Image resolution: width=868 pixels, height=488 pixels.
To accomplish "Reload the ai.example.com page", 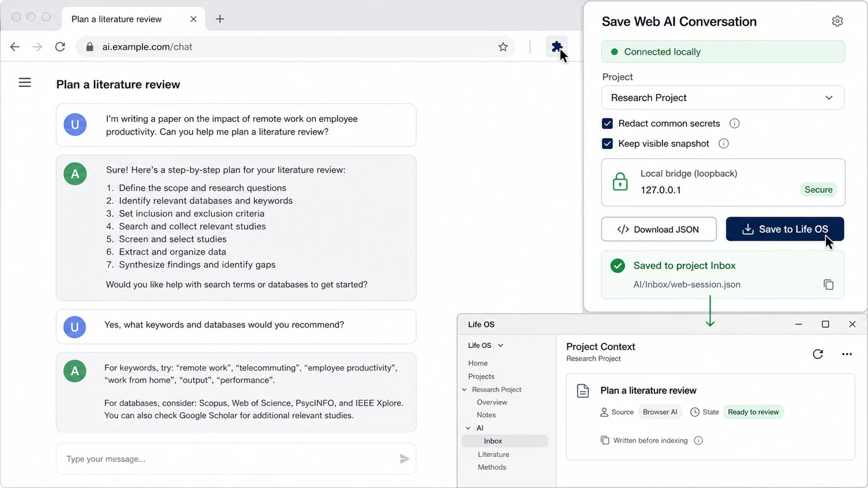I will [60, 47].
